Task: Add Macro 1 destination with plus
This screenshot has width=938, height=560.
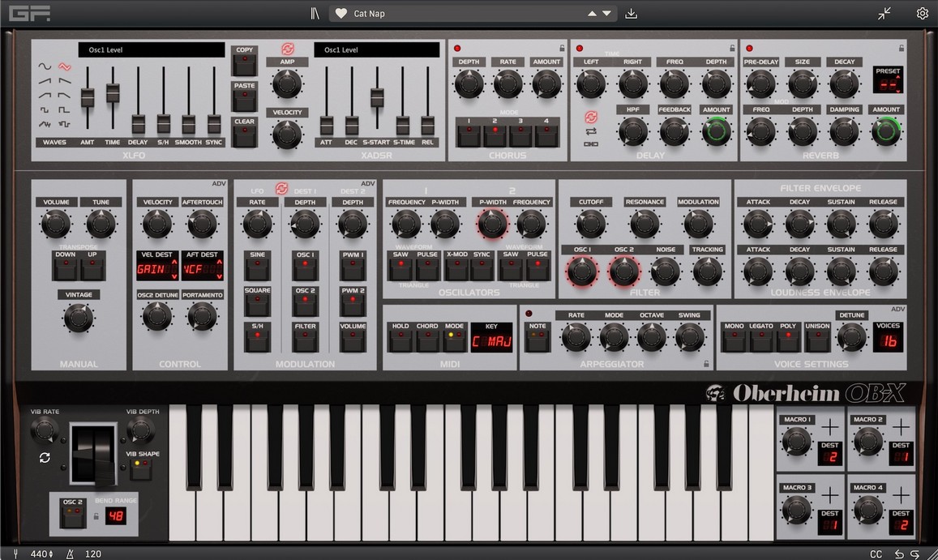Action: tap(830, 427)
